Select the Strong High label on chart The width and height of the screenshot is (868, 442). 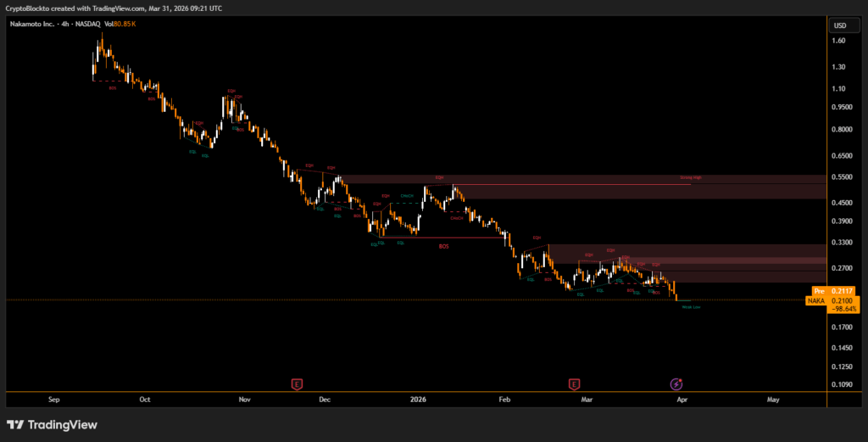(691, 178)
